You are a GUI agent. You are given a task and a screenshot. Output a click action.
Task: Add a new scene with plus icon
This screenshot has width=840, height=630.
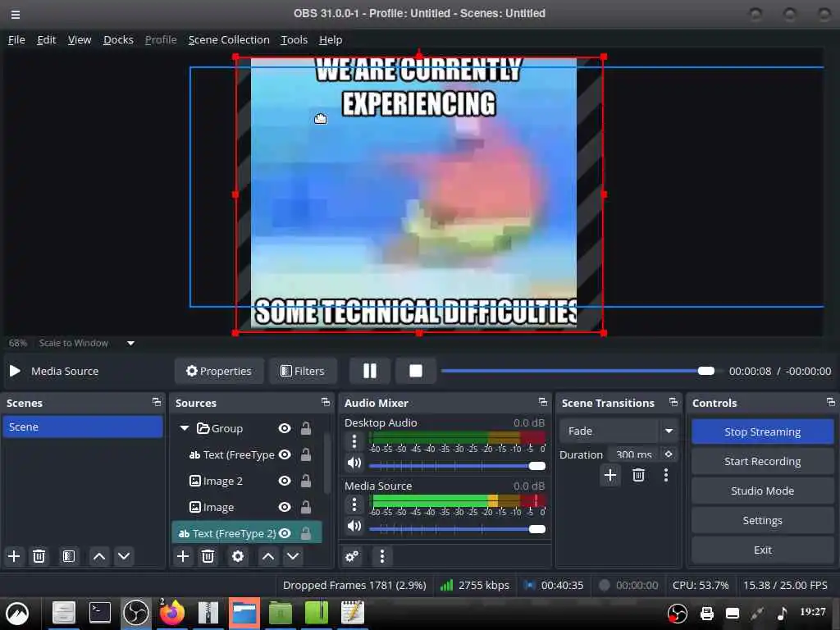pos(14,556)
